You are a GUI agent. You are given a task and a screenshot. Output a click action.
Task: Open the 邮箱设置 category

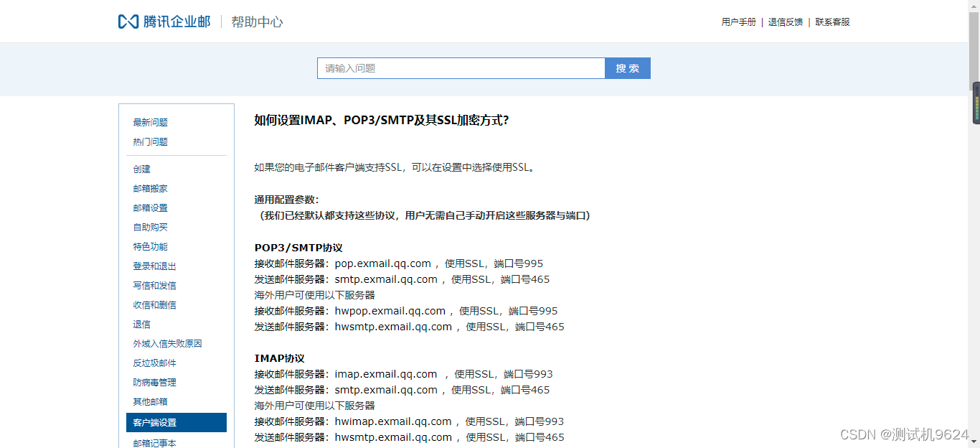coord(151,208)
